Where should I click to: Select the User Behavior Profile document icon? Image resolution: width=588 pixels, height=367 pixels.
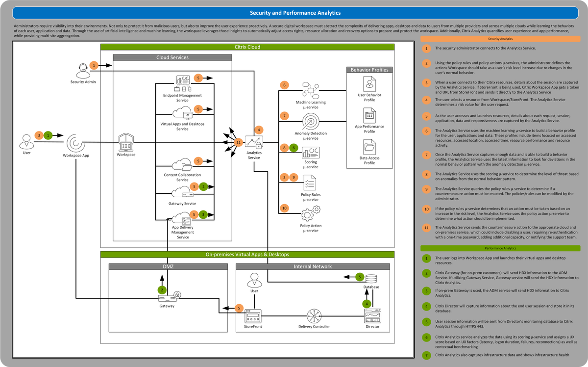(x=369, y=83)
